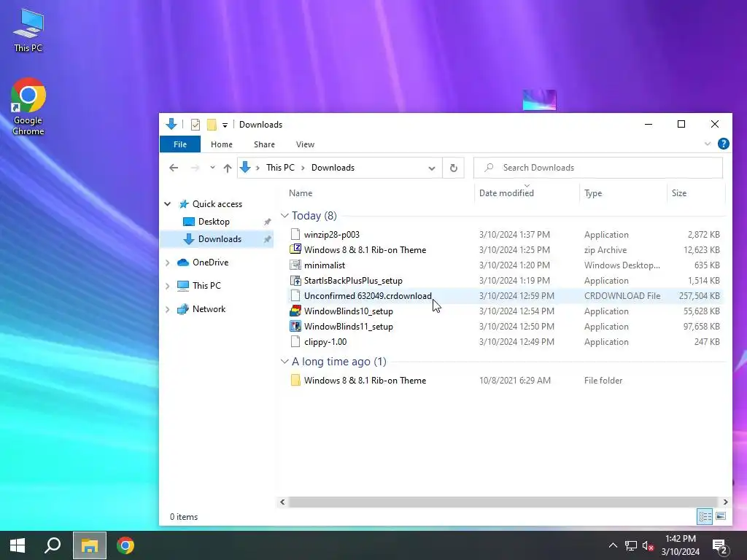The image size is (747, 560).
Task: Collapse the Quick access tree node
Action: (x=168, y=204)
